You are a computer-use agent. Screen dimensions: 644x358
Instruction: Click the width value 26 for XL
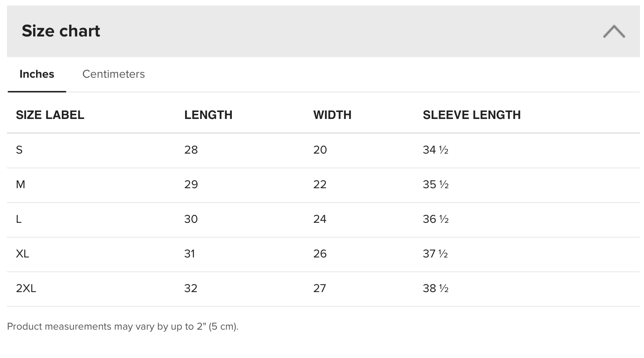tap(320, 254)
